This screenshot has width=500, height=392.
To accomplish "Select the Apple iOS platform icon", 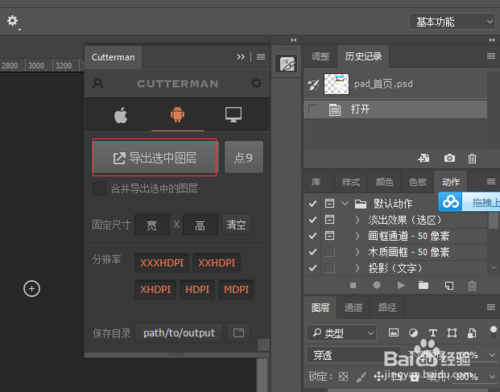I will [121, 115].
